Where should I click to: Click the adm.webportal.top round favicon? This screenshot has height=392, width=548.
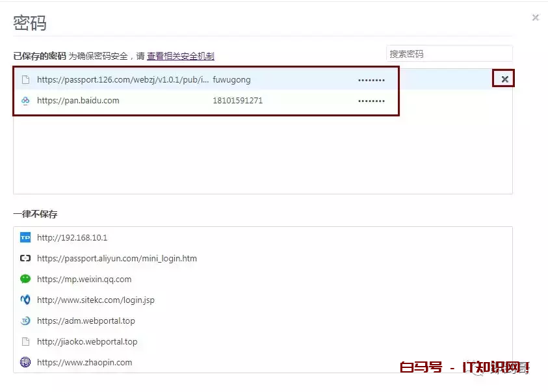click(25, 321)
